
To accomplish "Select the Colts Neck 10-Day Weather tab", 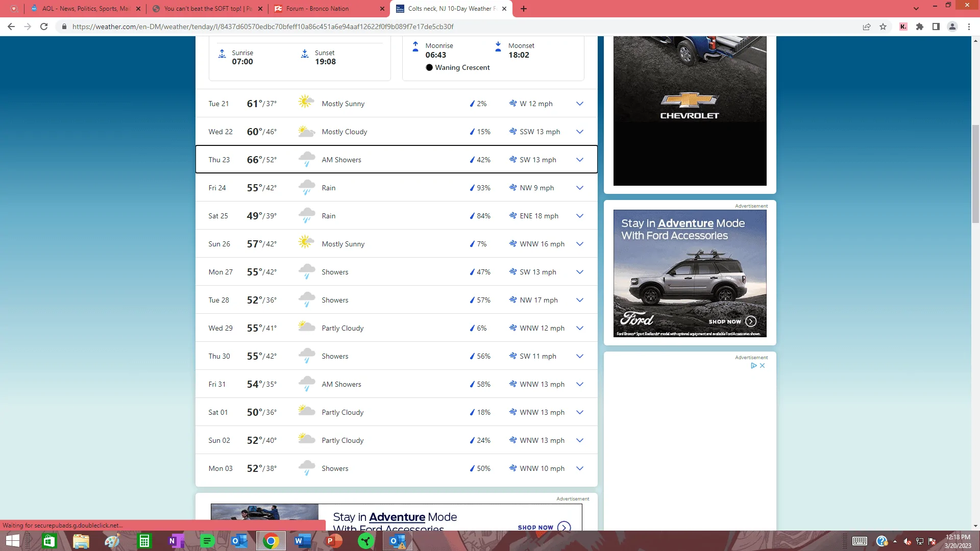I will click(x=451, y=9).
